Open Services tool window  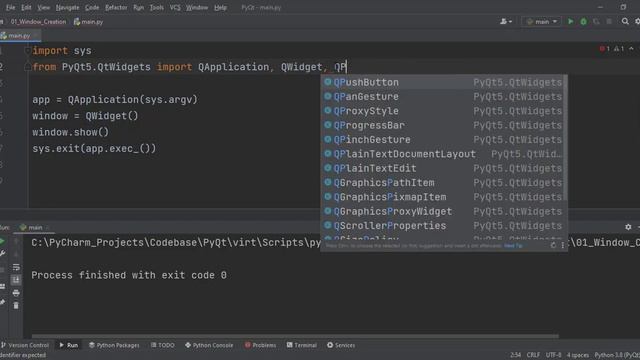point(341,345)
